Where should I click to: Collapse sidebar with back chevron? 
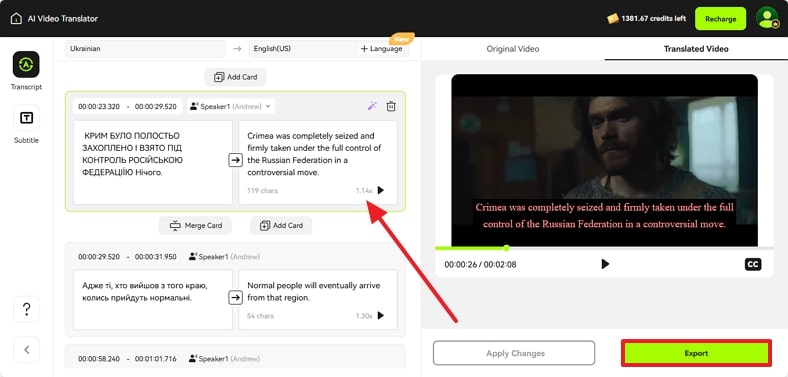pos(26,350)
